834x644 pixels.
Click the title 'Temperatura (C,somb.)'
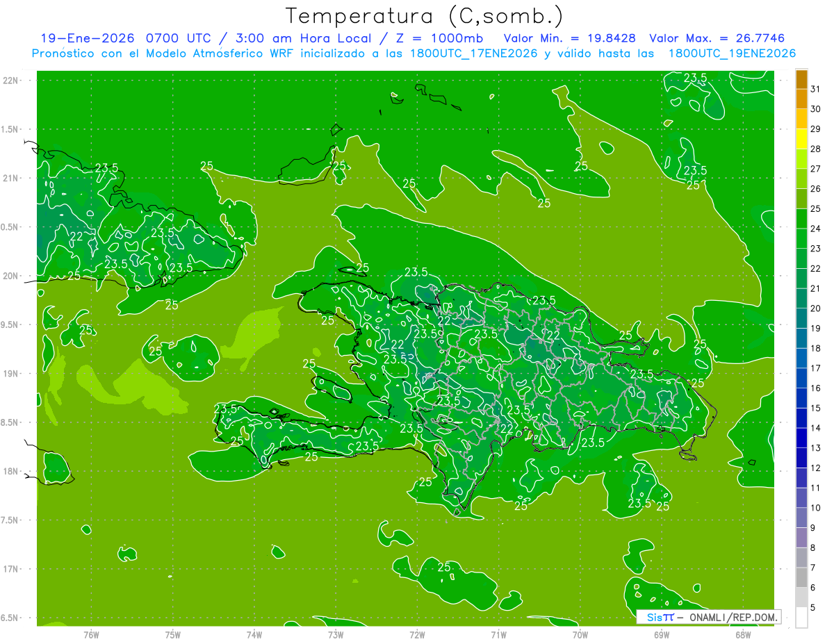pyautogui.click(x=425, y=16)
